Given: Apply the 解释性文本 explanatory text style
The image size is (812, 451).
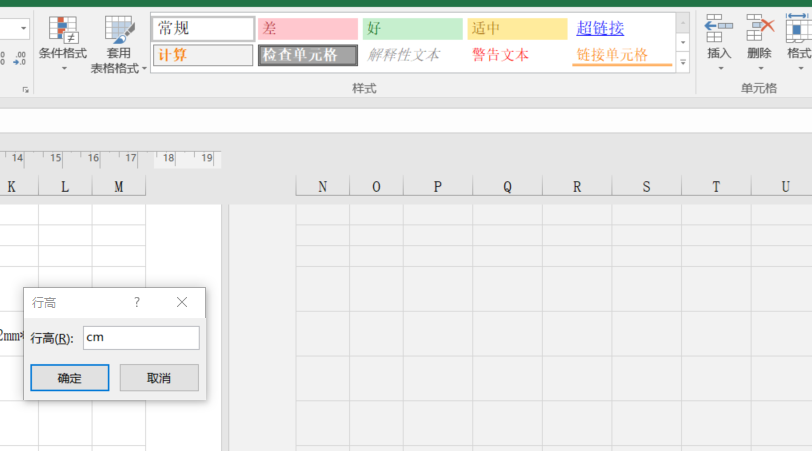Looking at the screenshot, I should pyautogui.click(x=412, y=55).
